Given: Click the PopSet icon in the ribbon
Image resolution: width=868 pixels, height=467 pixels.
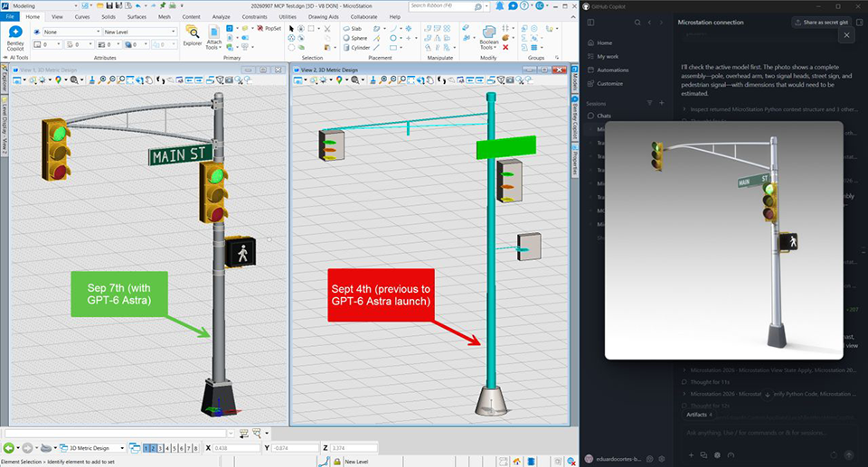Looking at the screenshot, I should tap(269, 28).
